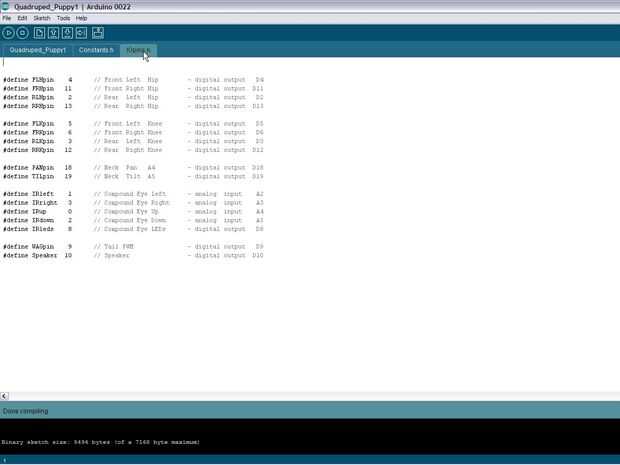Click the '#define IRleft' line

(x=133, y=194)
